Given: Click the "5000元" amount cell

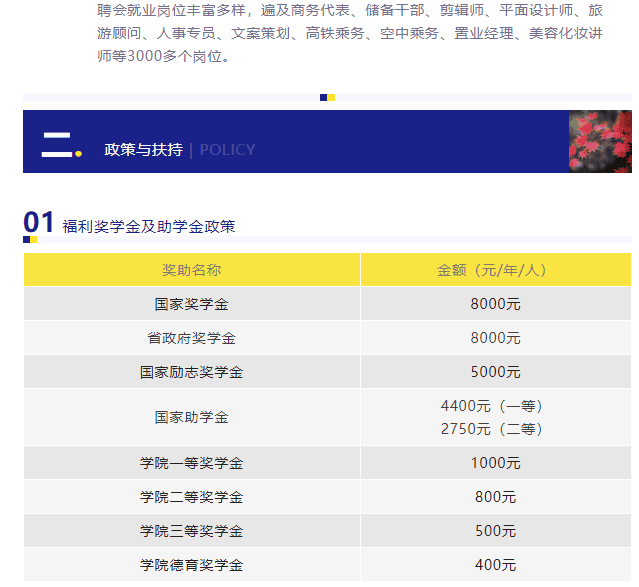Looking at the screenshot, I should click(495, 372).
